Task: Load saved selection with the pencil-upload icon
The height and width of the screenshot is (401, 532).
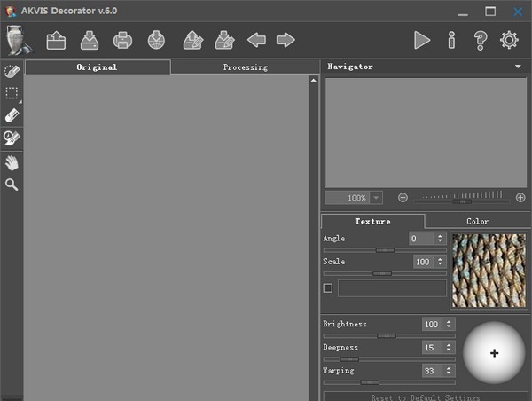Action: (x=193, y=41)
